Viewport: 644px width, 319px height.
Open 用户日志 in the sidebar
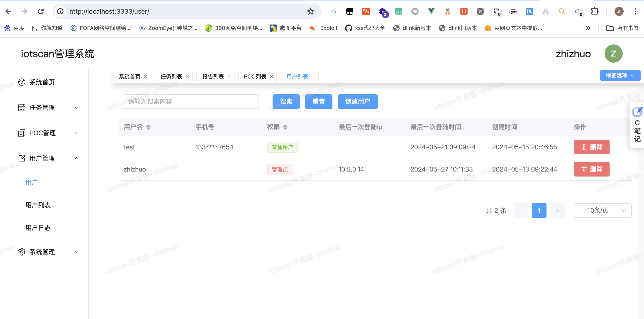tap(38, 228)
